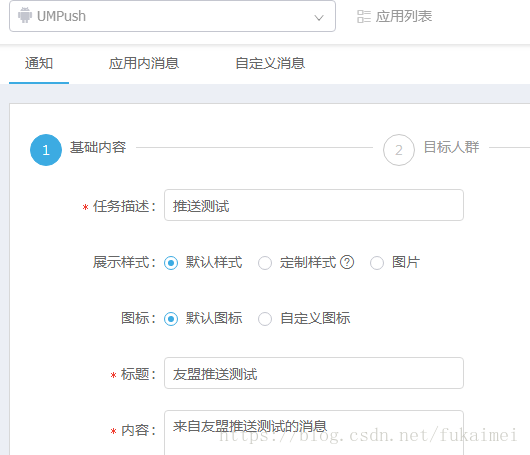Select the 默认图标 radio button
The image size is (530, 455).
(x=171, y=319)
